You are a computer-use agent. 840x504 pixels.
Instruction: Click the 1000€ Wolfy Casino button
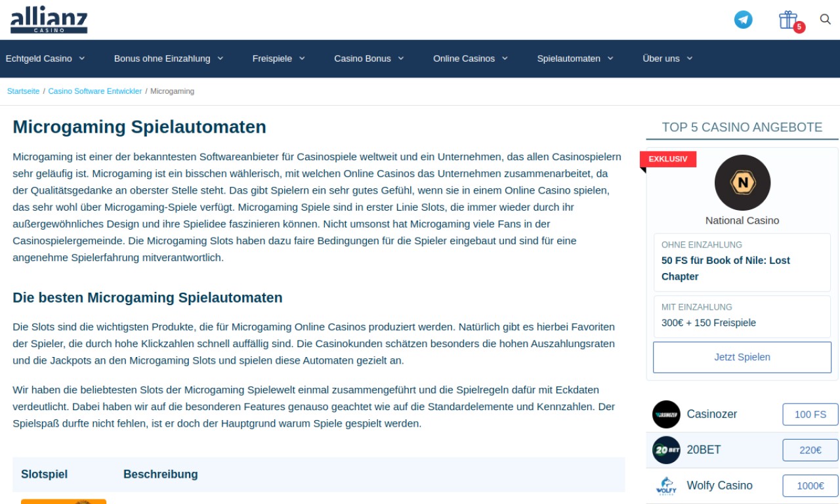point(810,486)
